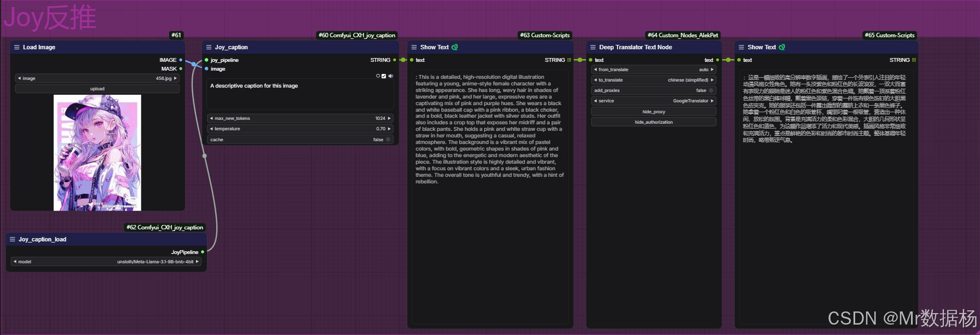Open the from_translate dropdown set to auto

click(654, 70)
